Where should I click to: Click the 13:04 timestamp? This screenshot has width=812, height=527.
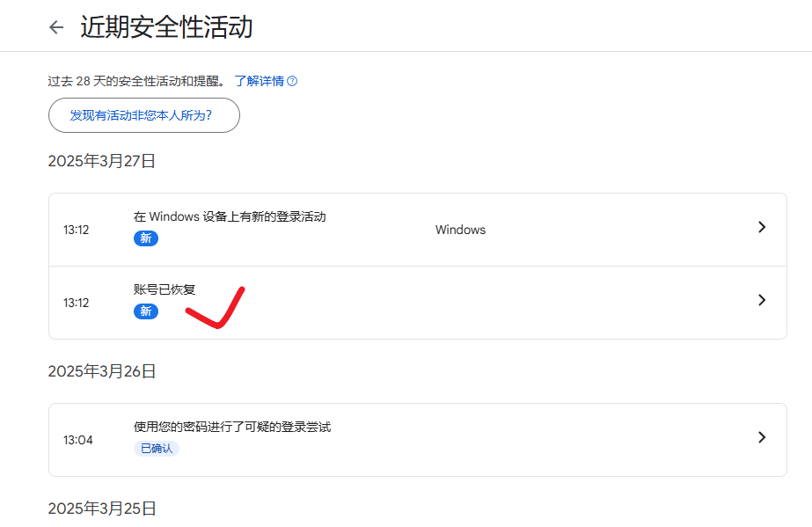pos(77,440)
